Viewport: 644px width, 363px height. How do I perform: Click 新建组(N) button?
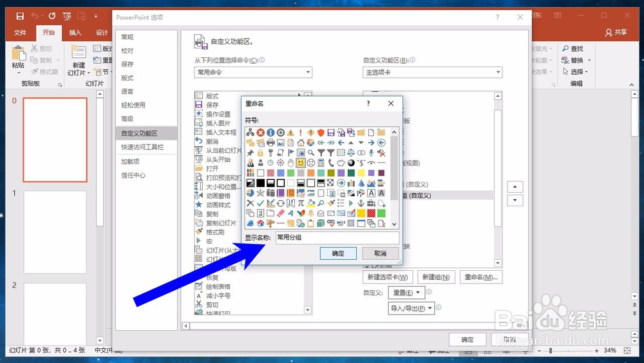tap(436, 277)
